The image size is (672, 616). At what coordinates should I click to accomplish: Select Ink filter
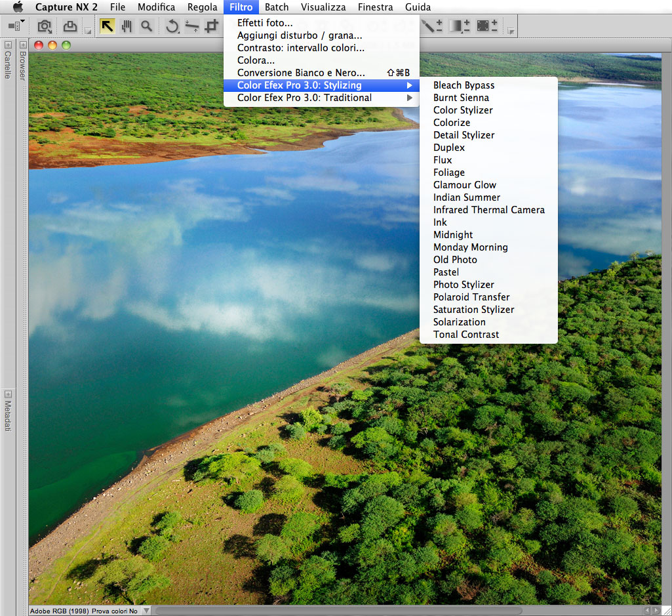(x=488, y=222)
